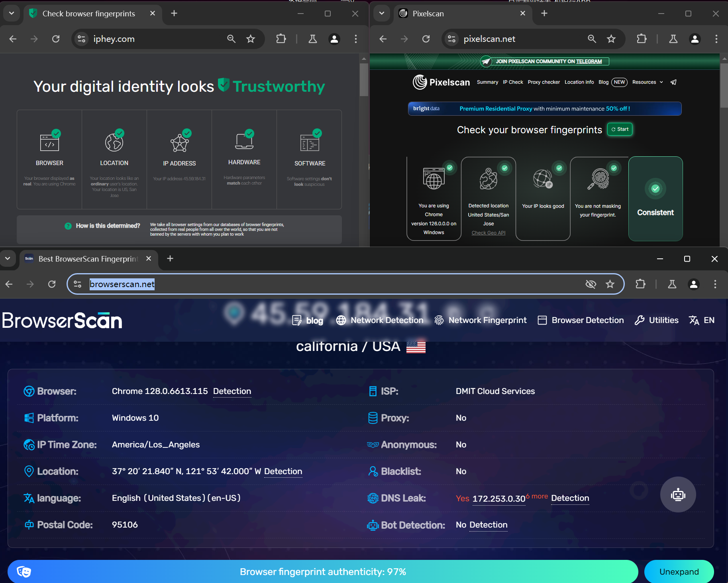The image size is (728, 583).
Task: Click the Check Geo API link
Action: (489, 233)
